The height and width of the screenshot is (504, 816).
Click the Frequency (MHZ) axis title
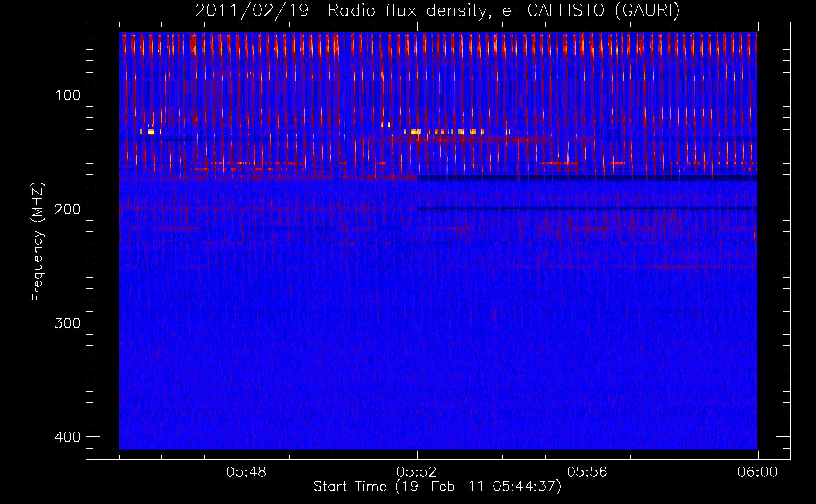[x=38, y=242]
